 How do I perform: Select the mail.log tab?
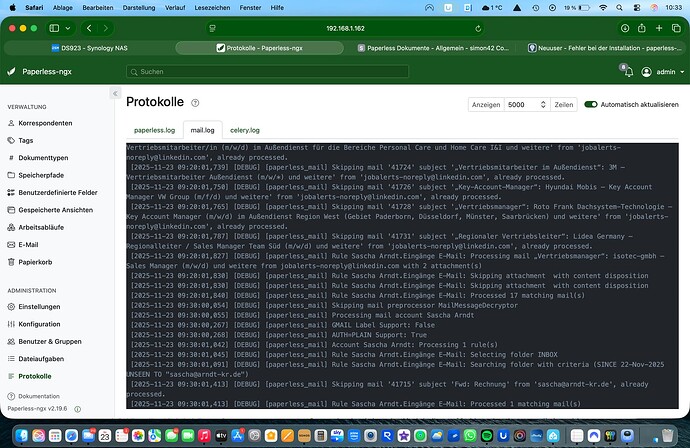click(202, 130)
